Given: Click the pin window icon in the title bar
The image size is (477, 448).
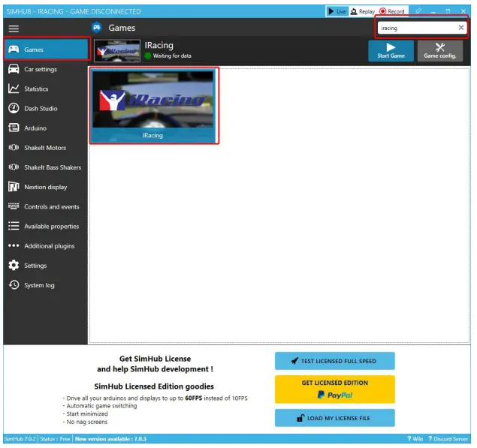Looking at the screenshot, I should point(418,11).
